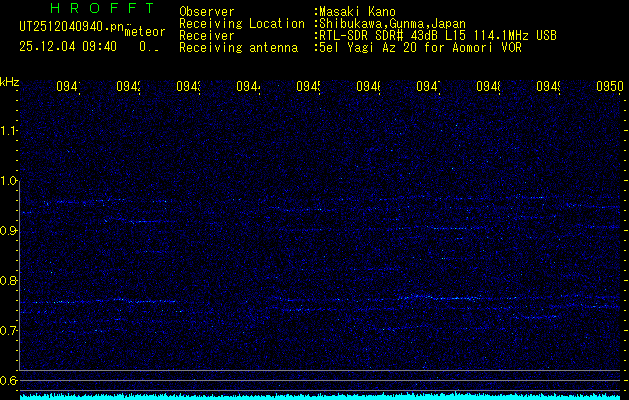Click the green meteor label
The width and height of the screenshot is (629, 400).
click(144, 32)
